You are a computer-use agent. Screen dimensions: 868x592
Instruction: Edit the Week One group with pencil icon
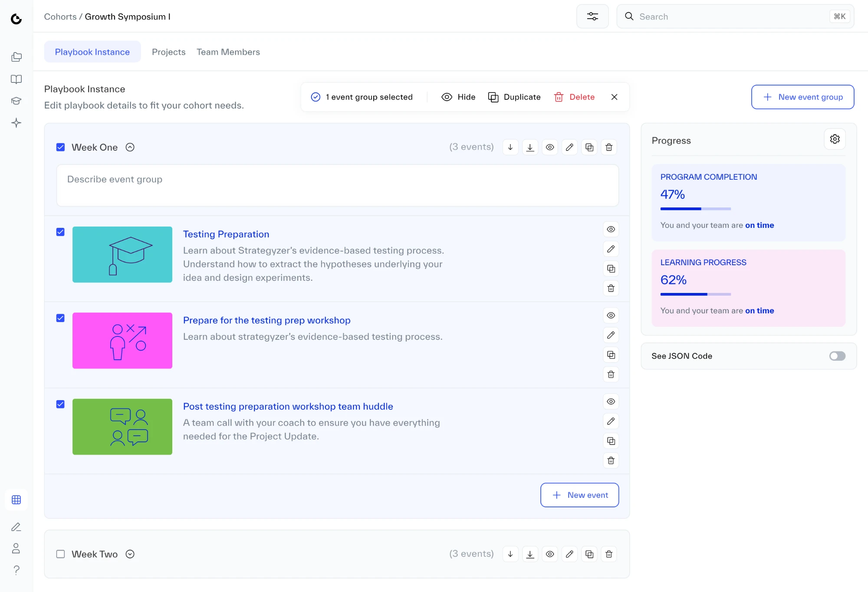[x=569, y=147]
